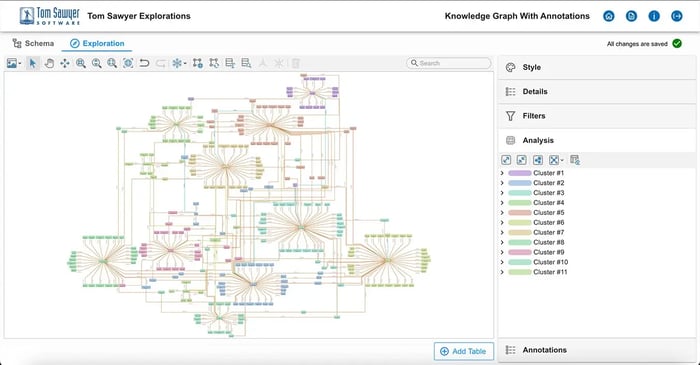
Task: Focus the graph Search field
Action: coord(449,63)
